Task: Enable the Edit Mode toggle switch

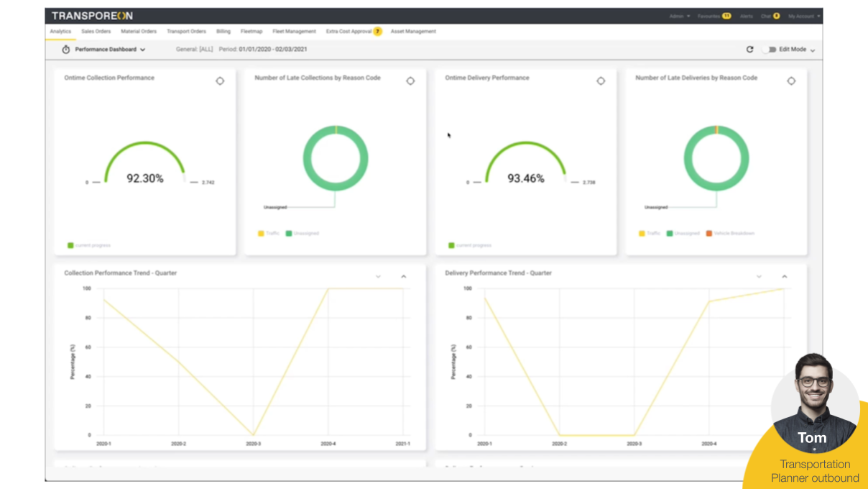Action: [x=770, y=50]
